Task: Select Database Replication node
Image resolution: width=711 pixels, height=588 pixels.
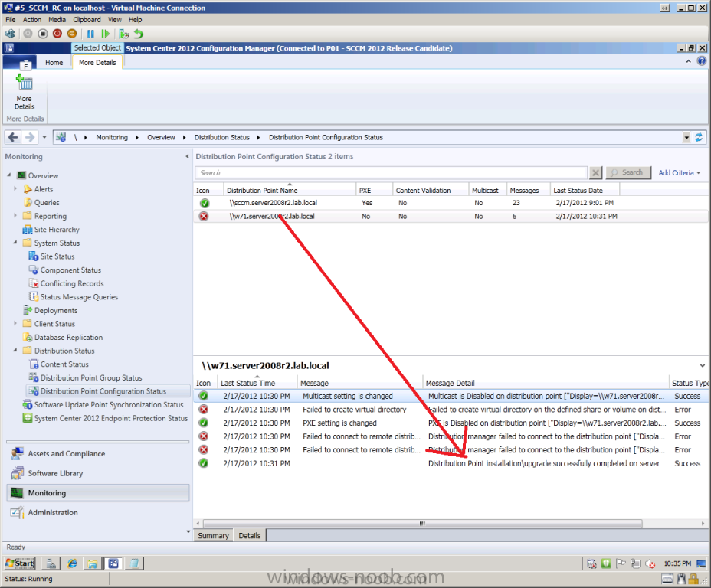Action: 68,338
